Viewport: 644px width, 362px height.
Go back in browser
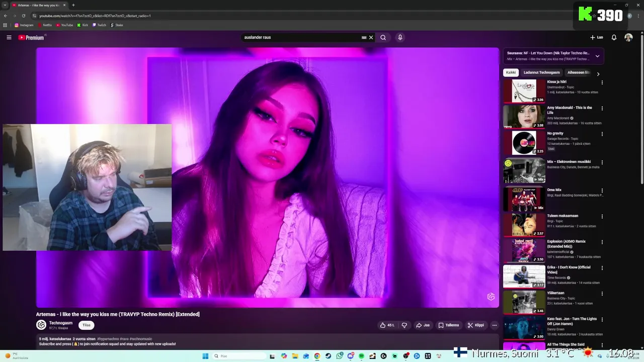6,16
